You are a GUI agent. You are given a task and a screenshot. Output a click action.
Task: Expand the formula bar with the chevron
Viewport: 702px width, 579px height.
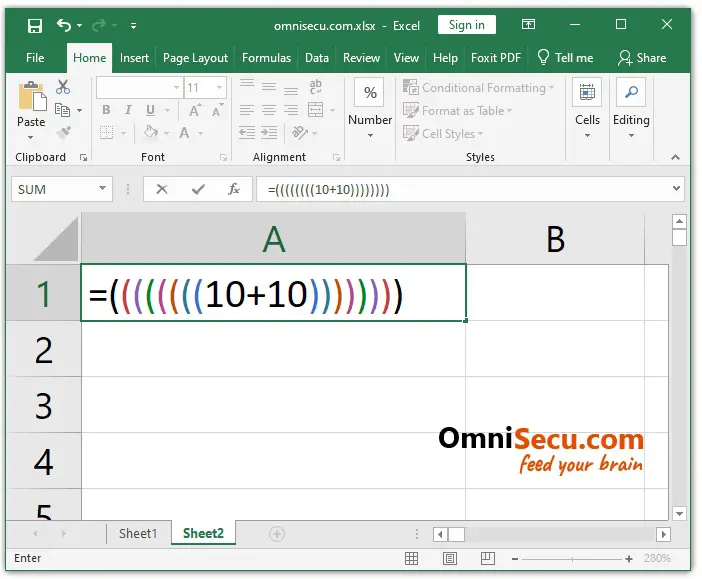pyautogui.click(x=677, y=189)
